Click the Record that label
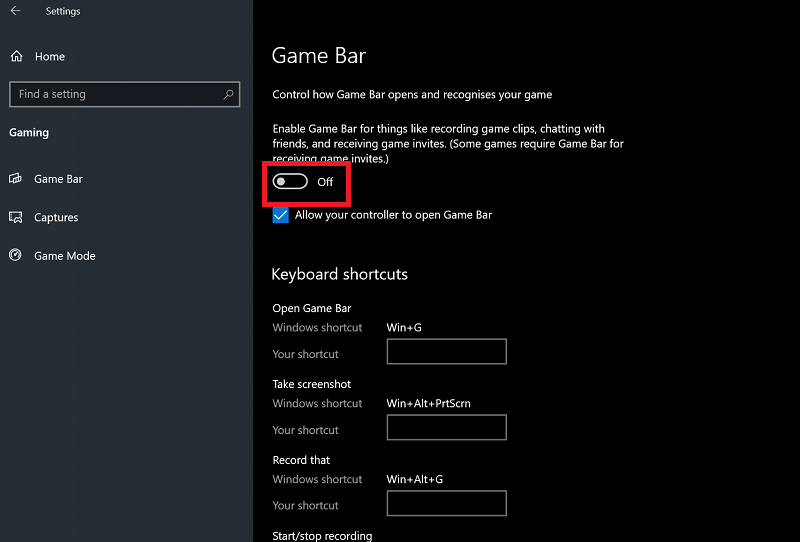 301,460
